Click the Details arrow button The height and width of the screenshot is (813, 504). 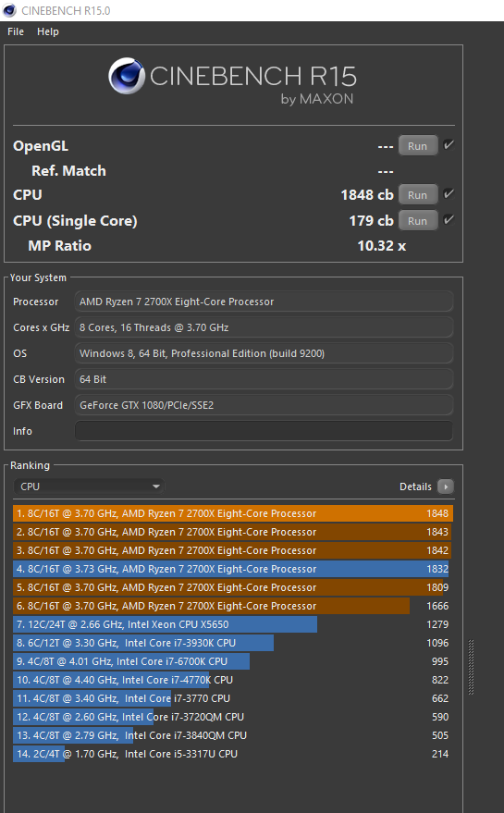[446, 487]
